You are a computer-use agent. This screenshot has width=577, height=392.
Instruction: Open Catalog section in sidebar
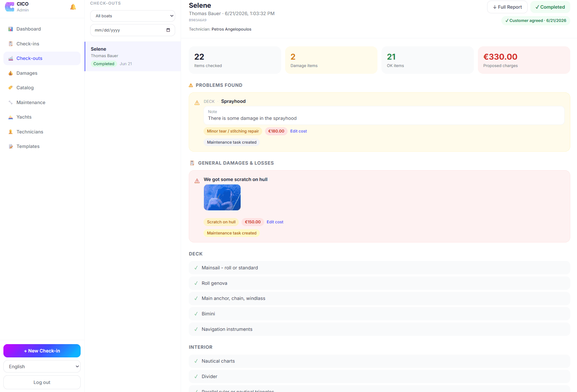(x=42, y=88)
